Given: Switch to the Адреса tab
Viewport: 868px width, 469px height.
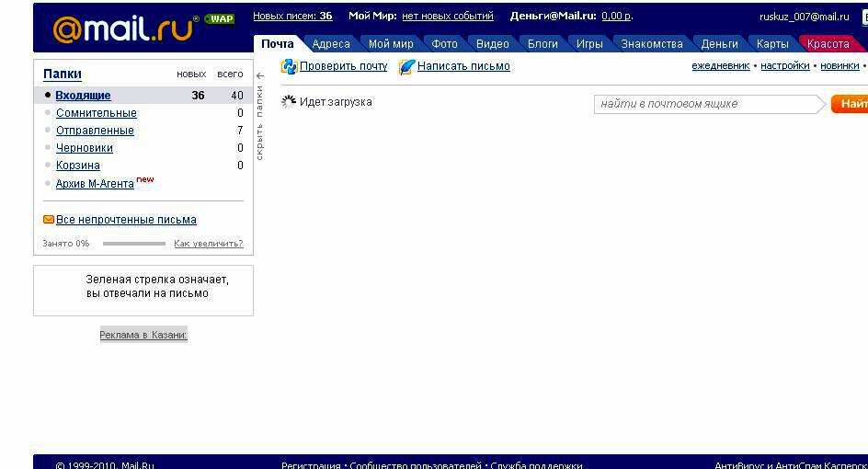Looking at the screenshot, I should 331,44.
